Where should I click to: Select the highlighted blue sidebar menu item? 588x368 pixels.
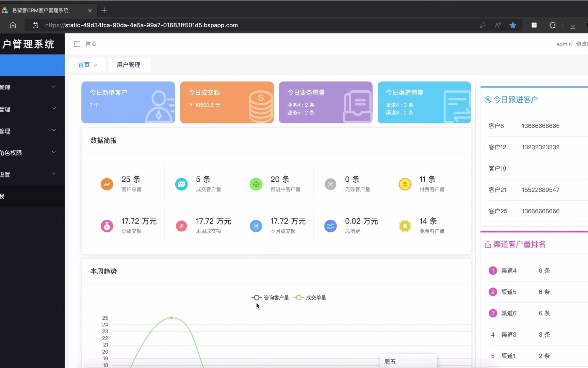[x=32, y=65]
